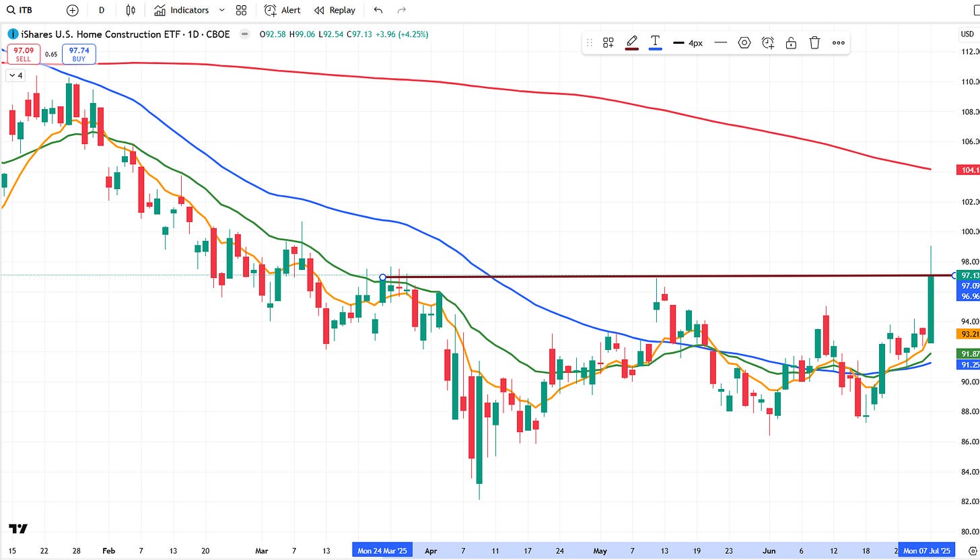Open drawing settings via the hexagon icon
The width and height of the screenshot is (980, 560).
744,42
